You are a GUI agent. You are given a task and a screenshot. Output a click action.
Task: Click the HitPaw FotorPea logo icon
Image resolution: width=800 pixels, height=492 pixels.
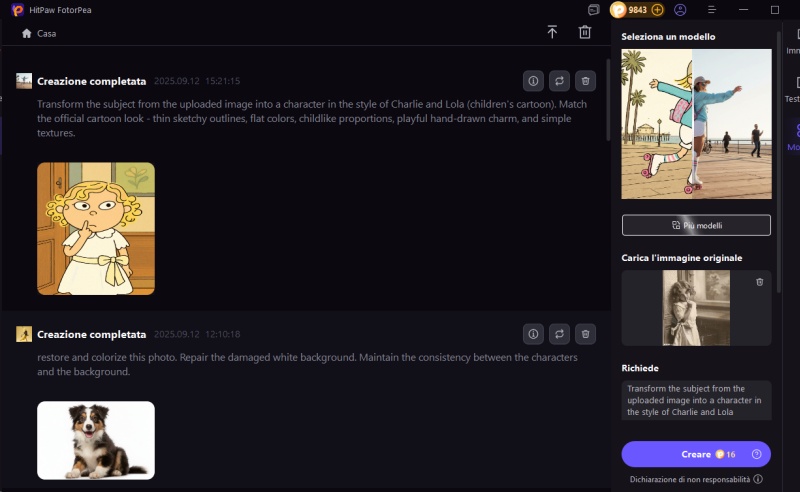click(17, 10)
